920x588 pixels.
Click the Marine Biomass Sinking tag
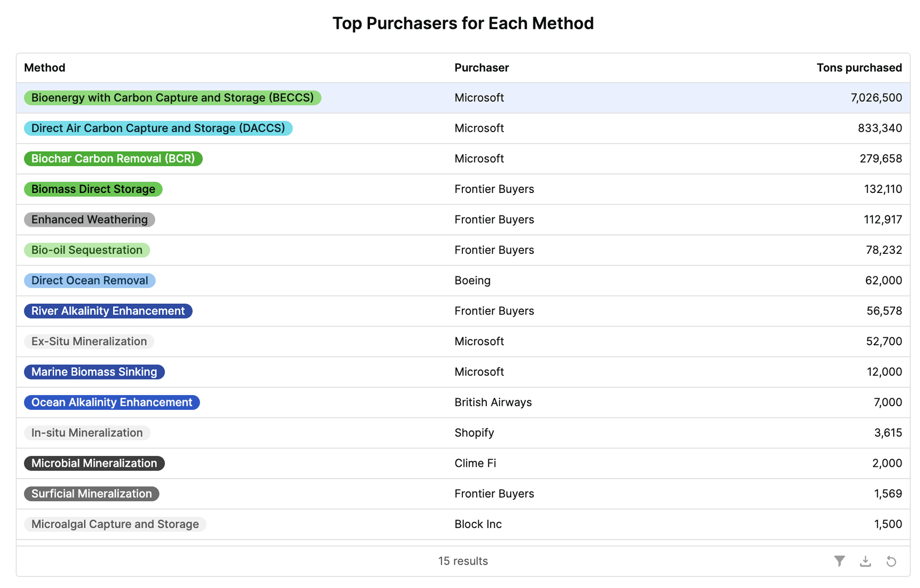coord(94,372)
